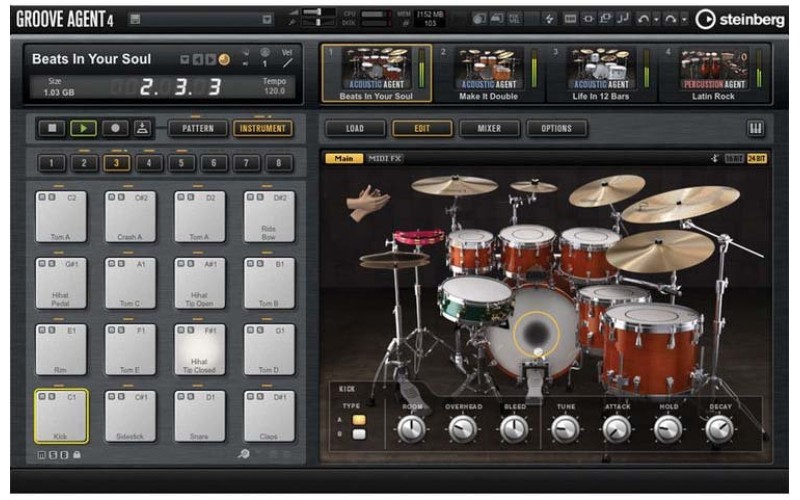Viewport: 800px width, 500px height.
Task: Click the hand claps instrument image
Action: click(367, 202)
